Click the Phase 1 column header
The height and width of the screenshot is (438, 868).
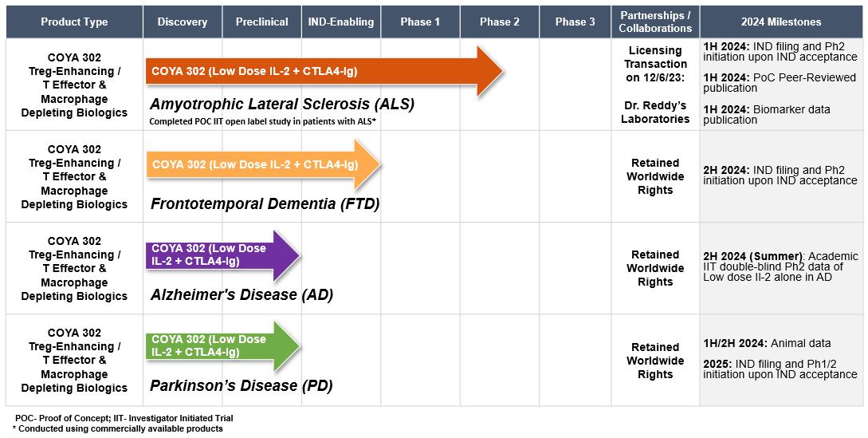(x=420, y=22)
